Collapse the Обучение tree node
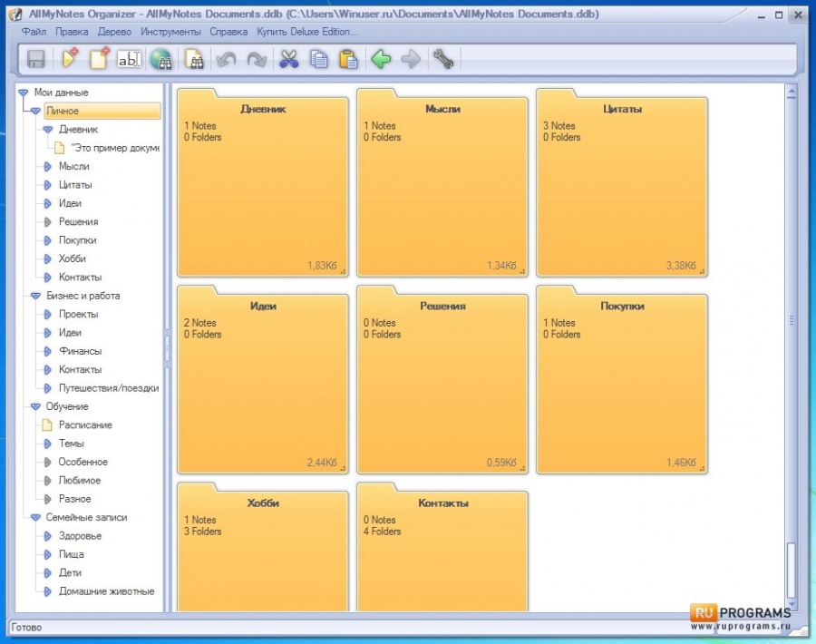The image size is (816, 644). (35, 406)
